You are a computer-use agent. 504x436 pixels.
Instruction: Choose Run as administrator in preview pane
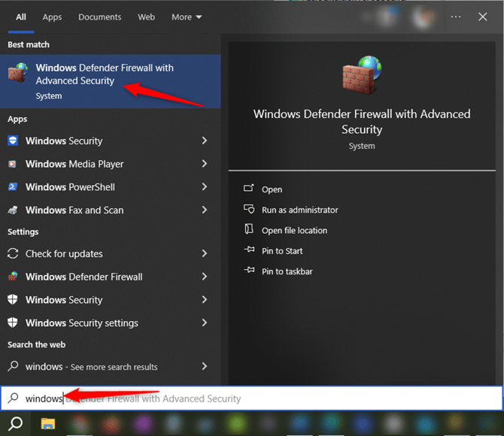pyautogui.click(x=299, y=210)
